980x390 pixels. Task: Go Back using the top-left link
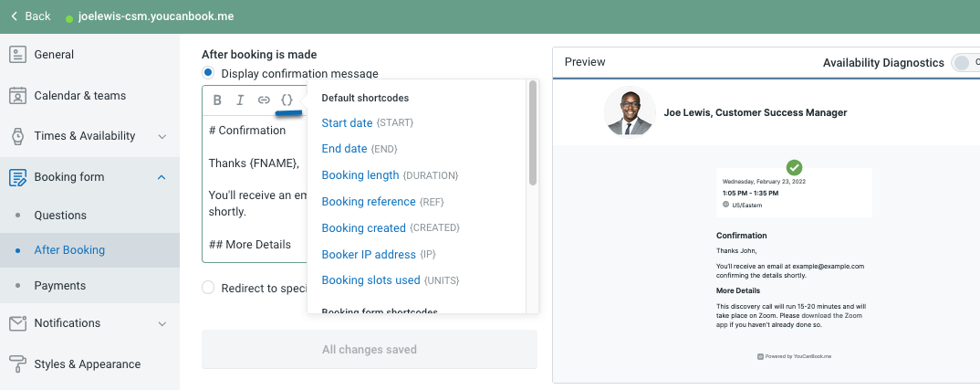coord(31,16)
